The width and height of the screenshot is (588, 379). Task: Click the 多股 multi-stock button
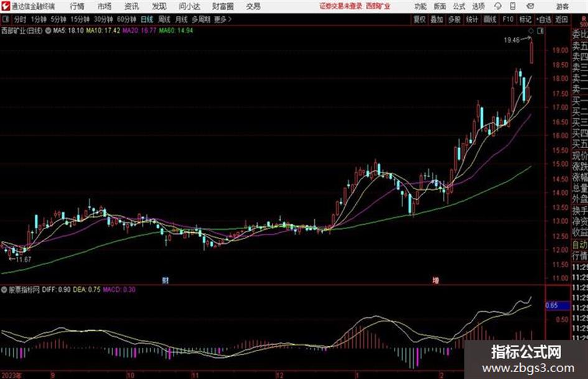pos(454,19)
